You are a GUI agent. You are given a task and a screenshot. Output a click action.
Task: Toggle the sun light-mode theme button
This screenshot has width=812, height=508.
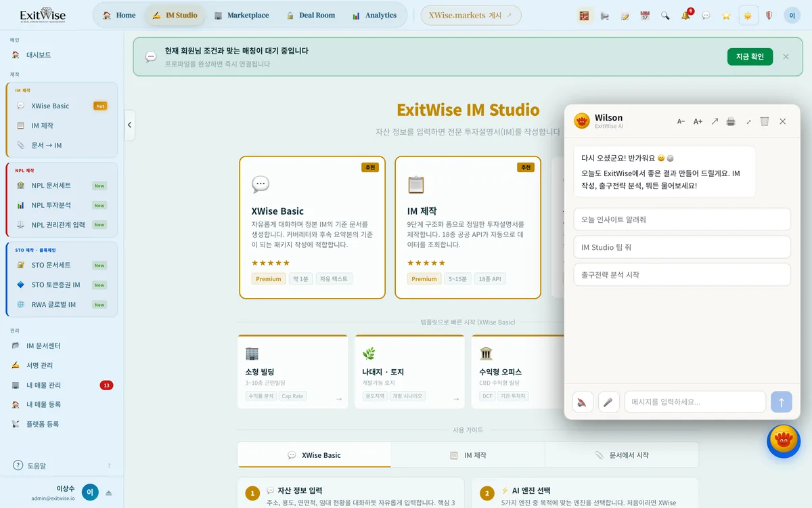(x=748, y=16)
